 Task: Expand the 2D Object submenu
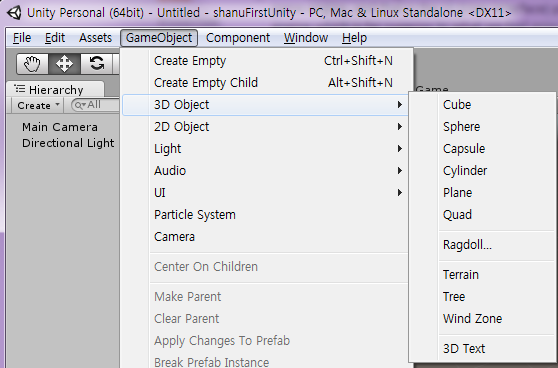[265, 127]
